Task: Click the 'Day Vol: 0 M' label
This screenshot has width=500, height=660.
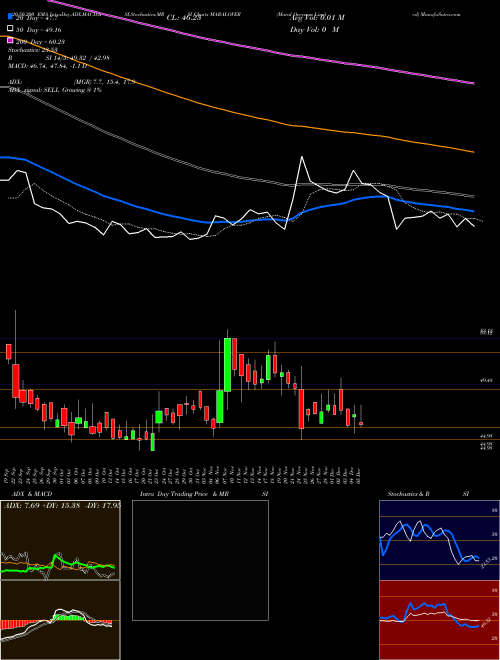Action: click(x=314, y=30)
